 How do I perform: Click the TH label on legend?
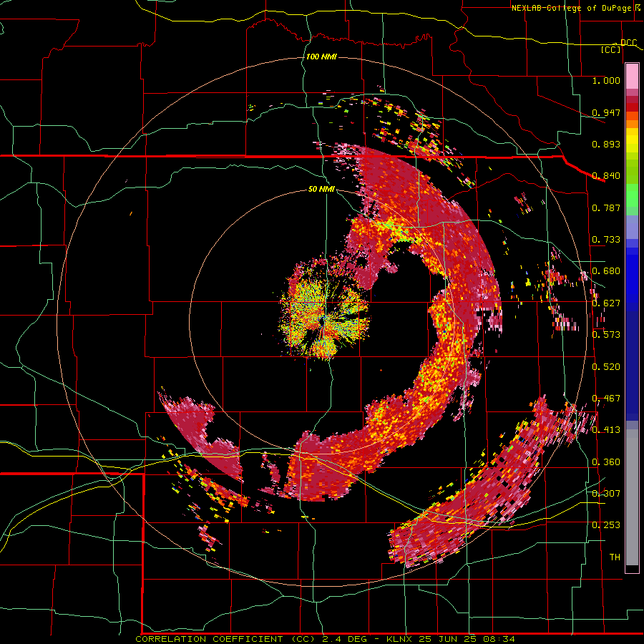[x=615, y=557]
